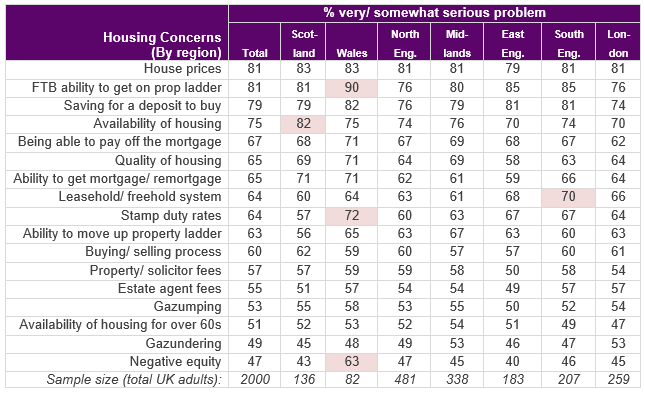Click the Housing Concerns header title

[162, 44]
